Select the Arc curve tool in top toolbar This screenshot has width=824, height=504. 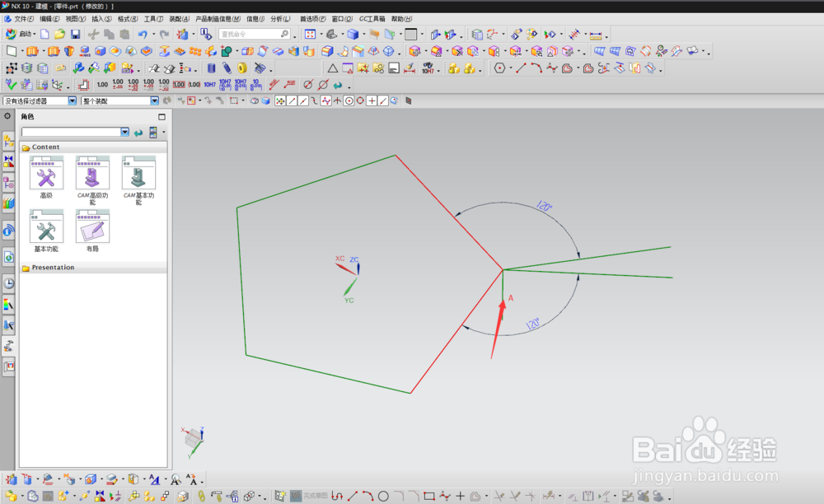pyautogui.click(x=536, y=68)
